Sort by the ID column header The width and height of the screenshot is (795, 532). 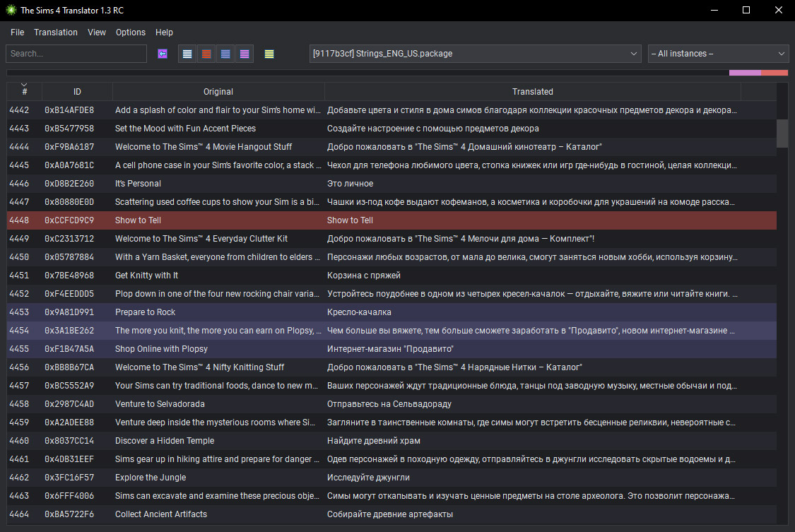pyautogui.click(x=77, y=92)
